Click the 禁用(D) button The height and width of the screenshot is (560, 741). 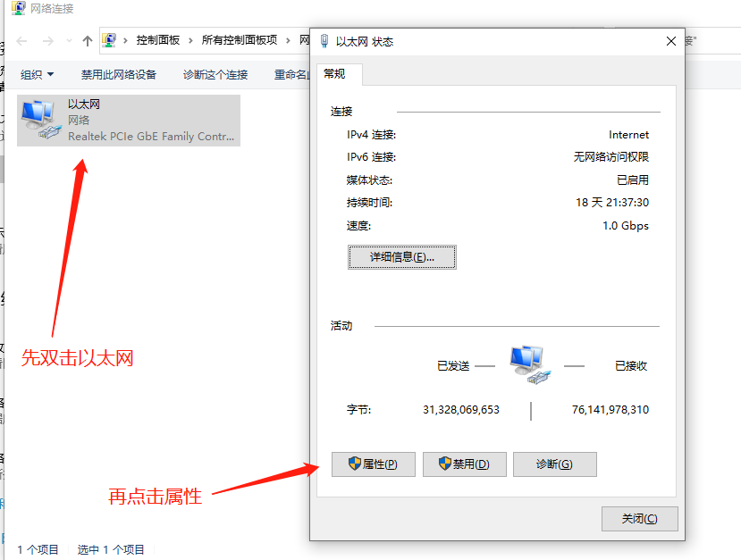point(465,464)
